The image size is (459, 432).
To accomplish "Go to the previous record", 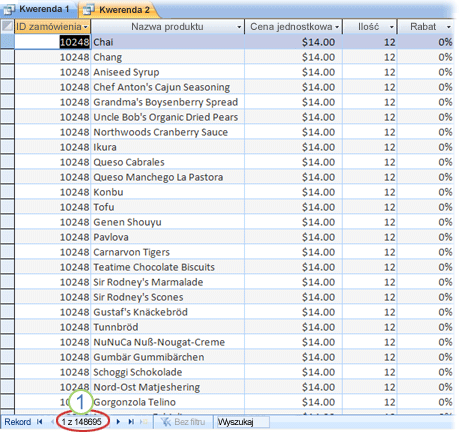I will pos(52,422).
